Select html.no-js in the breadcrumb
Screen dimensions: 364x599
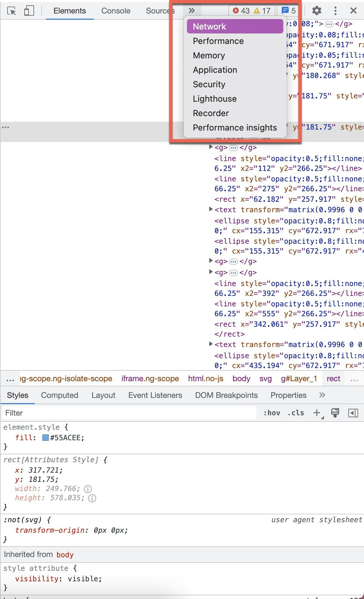coord(206,379)
